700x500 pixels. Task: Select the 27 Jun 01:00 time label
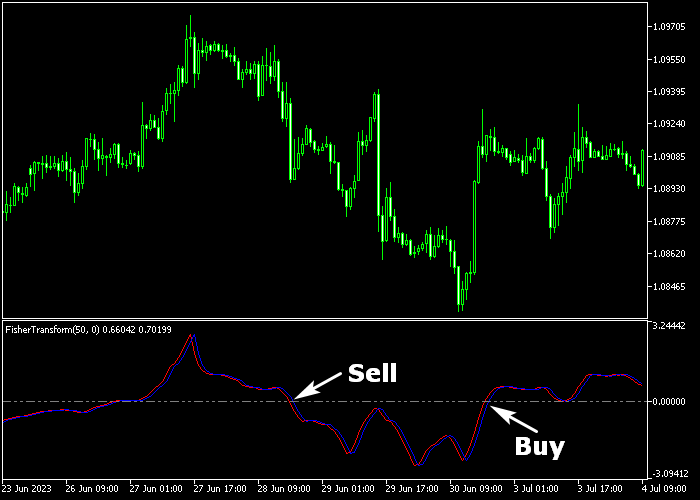[156, 488]
